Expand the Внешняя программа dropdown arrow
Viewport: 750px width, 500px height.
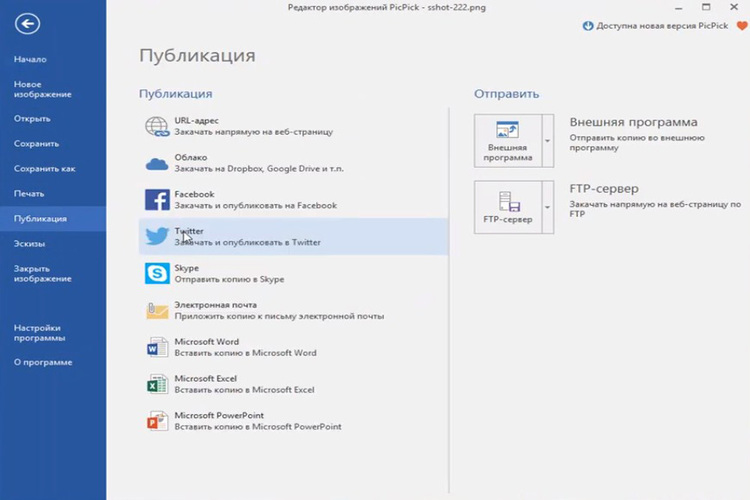point(548,141)
